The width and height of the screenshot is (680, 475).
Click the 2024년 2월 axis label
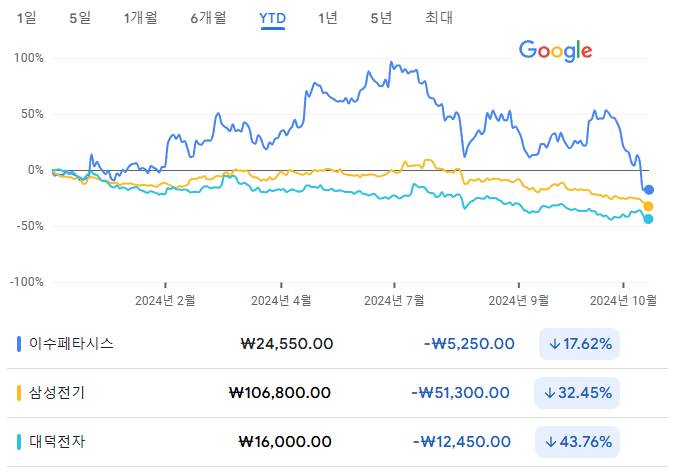click(165, 300)
